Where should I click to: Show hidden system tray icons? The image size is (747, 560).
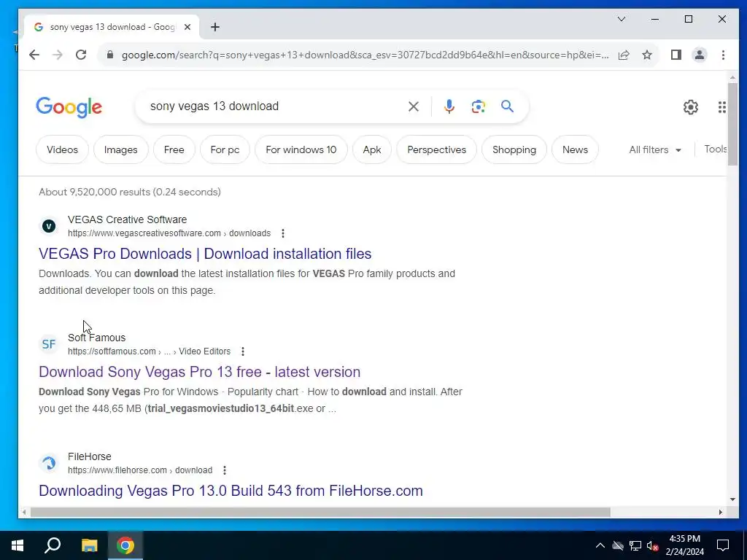[x=600, y=545]
